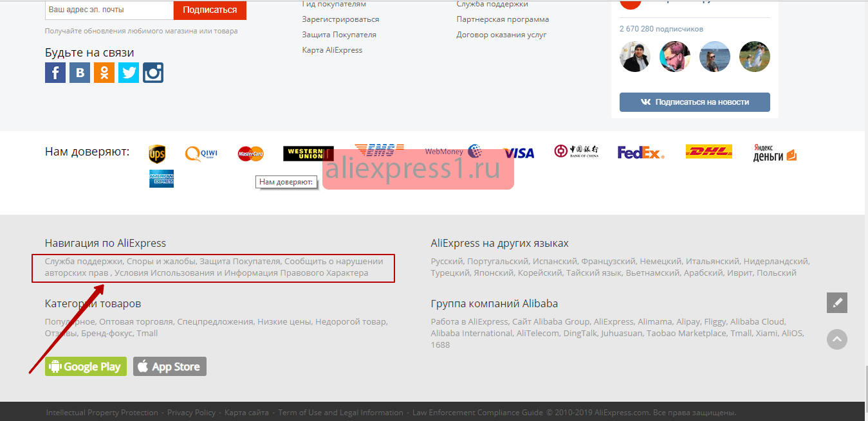The height and width of the screenshot is (421, 868).
Task: Click the VISA logo
Action: [x=519, y=153]
